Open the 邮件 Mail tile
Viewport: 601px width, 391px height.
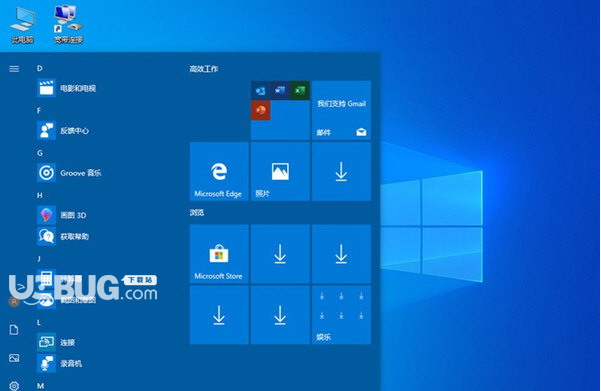point(341,110)
